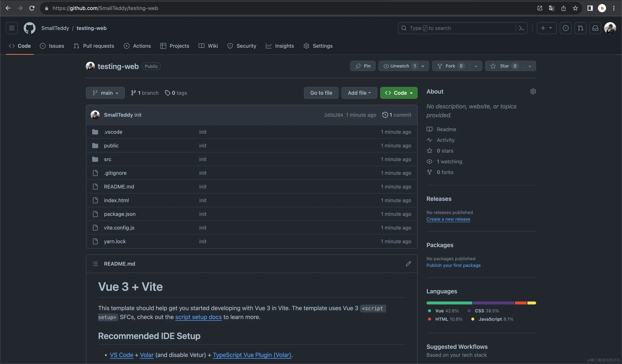Click the About section gear icon
622x364 pixels.
point(533,91)
